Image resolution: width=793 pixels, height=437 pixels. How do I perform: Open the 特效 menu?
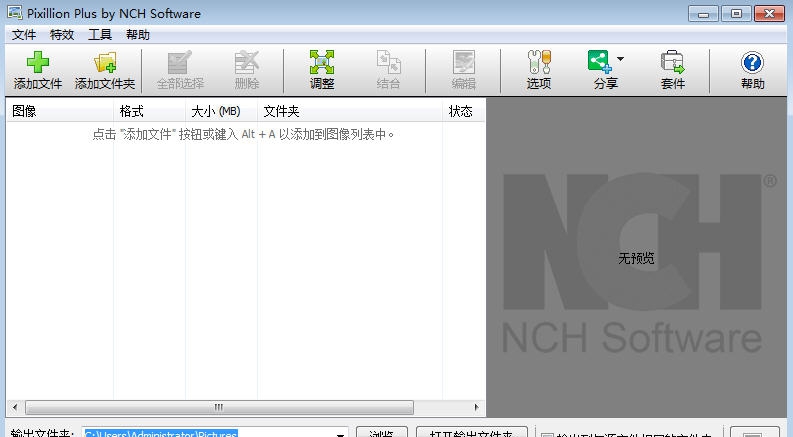point(62,34)
